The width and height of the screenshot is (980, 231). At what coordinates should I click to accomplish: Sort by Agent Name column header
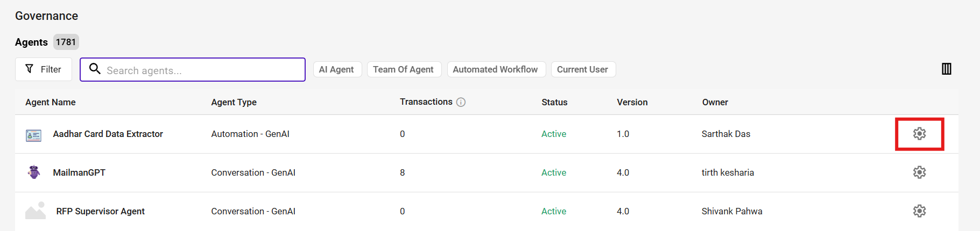(x=51, y=102)
